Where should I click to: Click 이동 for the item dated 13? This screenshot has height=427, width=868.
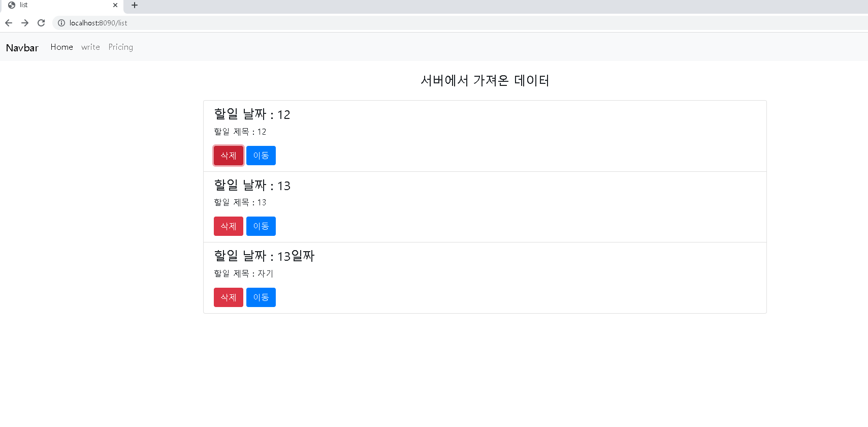pos(261,226)
